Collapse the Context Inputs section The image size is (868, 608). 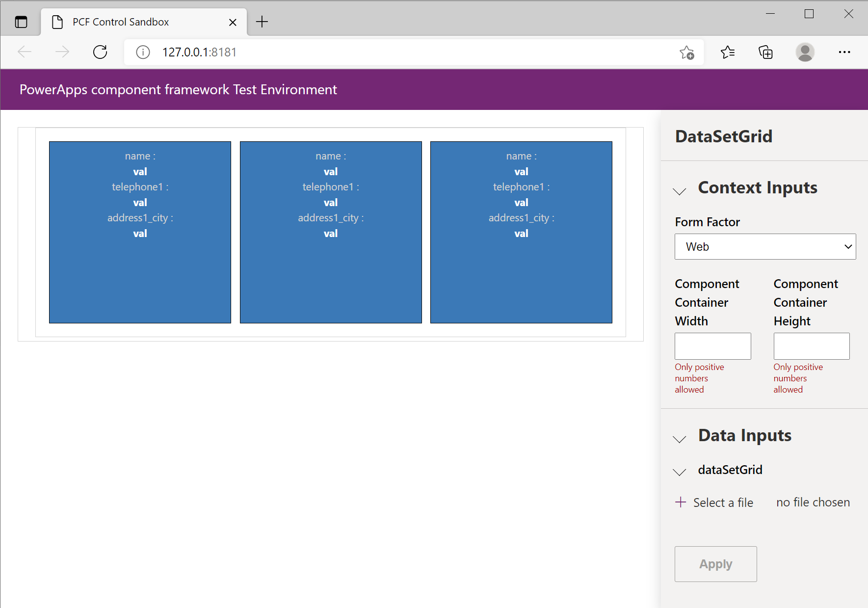tap(680, 191)
